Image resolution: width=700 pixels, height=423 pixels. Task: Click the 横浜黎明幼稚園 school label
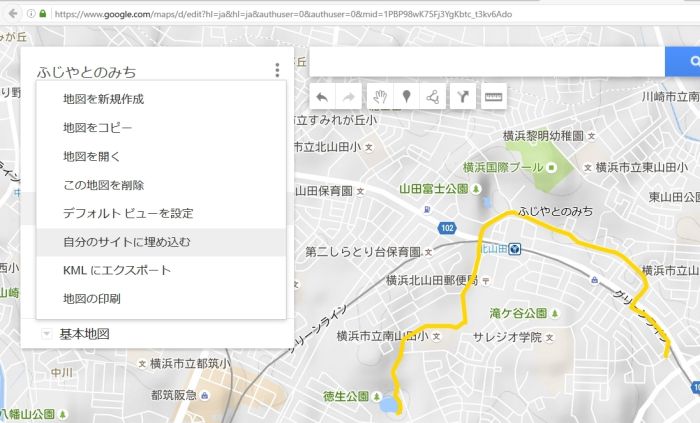tap(543, 136)
